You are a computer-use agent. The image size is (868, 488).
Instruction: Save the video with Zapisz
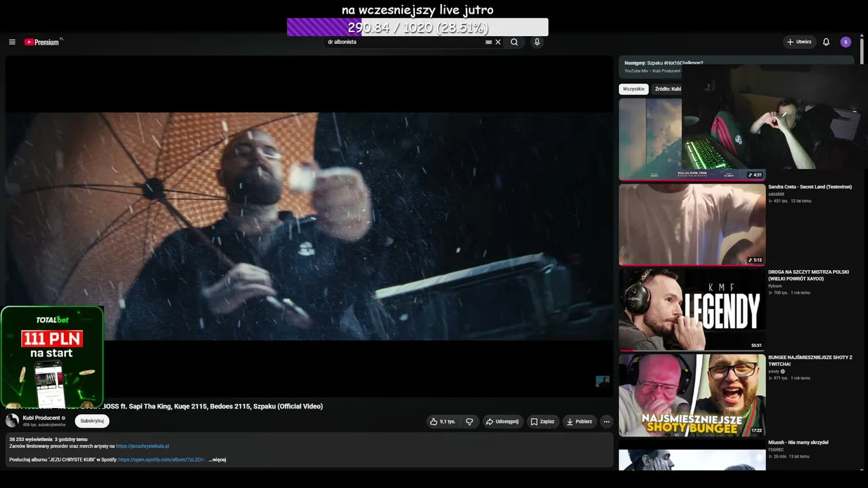pyautogui.click(x=542, y=422)
